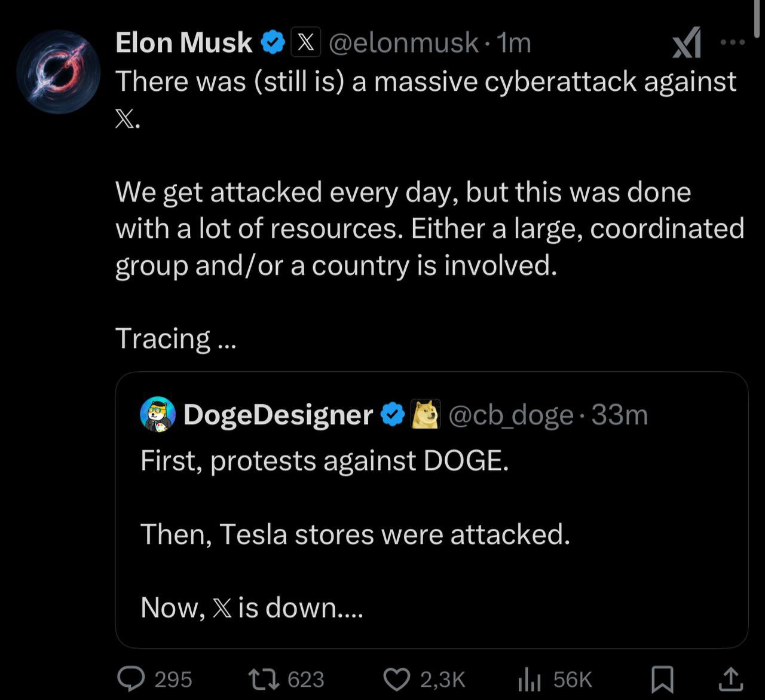The height and width of the screenshot is (700, 765).
Task: Open the Grok xAI icon
Action: click(x=687, y=44)
